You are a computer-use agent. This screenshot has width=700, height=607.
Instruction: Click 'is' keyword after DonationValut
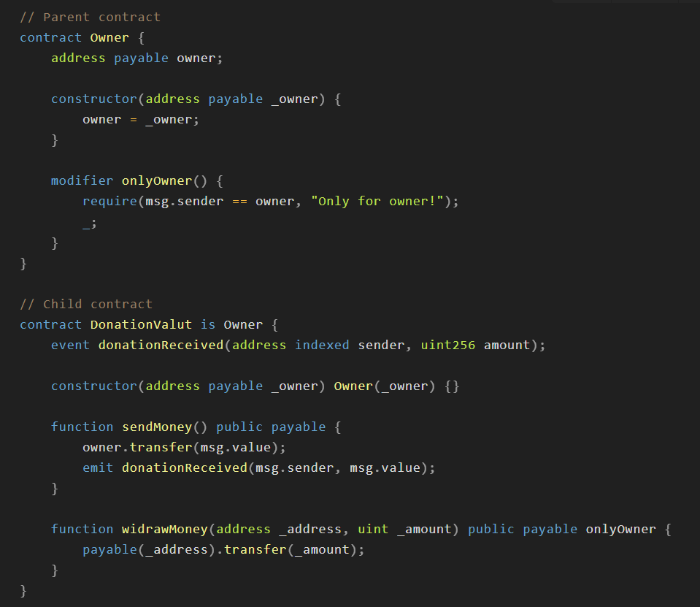[x=207, y=324]
